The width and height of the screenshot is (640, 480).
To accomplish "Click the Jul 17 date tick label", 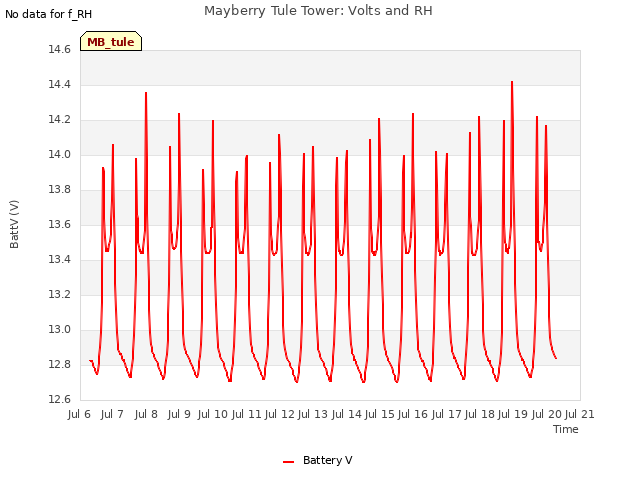I will pos(446,414).
